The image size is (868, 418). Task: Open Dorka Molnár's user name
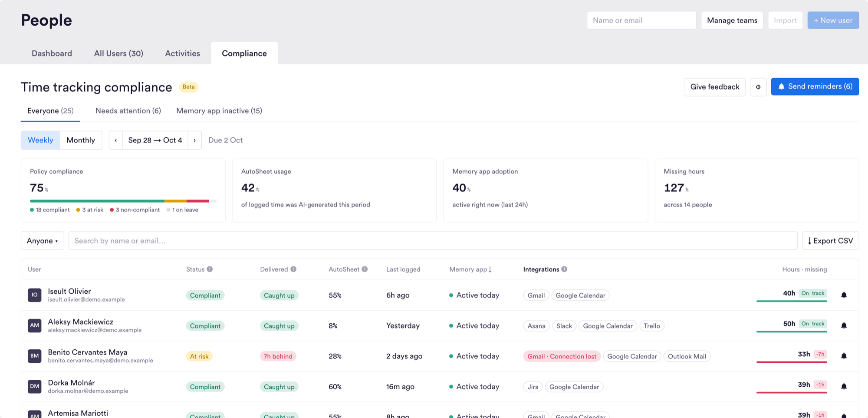72,382
